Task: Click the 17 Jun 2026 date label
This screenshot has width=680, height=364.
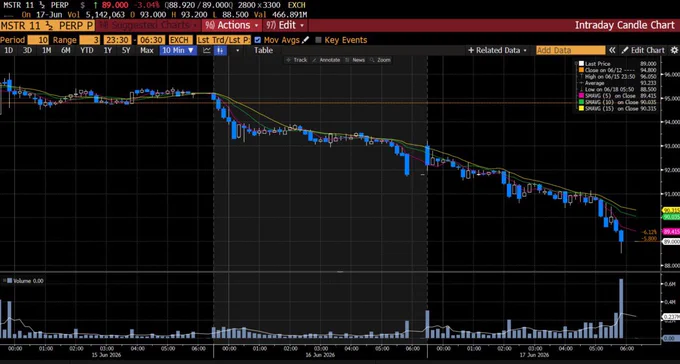Action: pyautogui.click(x=534, y=354)
